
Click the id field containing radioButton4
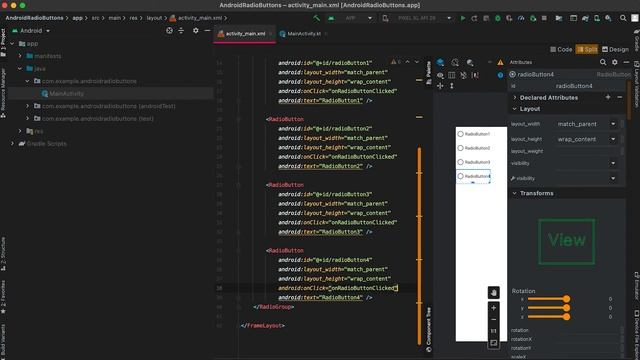click(588, 86)
